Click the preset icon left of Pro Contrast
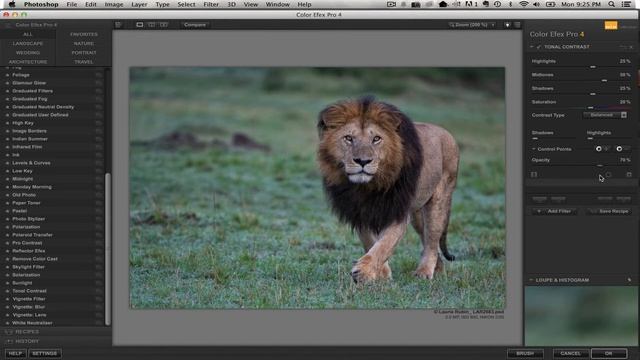 click(x=7, y=243)
